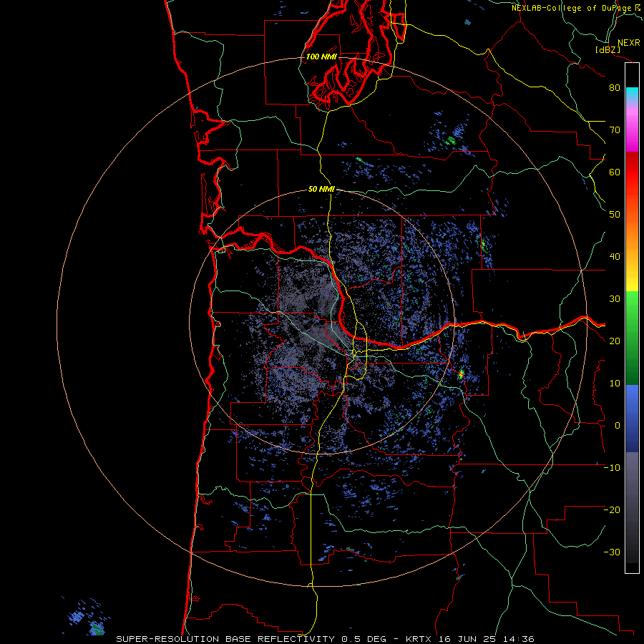Image resolution: width=644 pixels, height=644 pixels.
Task: Click the '50 NMI' range ring label
Action: pyautogui.click(x=321, y=189)
